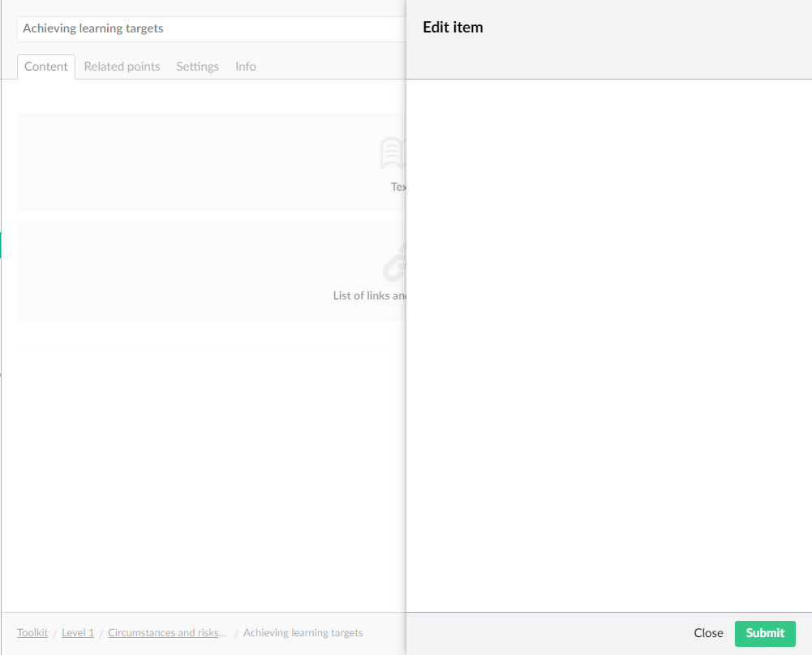This screenshot has height=655, width=812.
Task: Go to the Settings tab
Action: [x=197, y=67]
